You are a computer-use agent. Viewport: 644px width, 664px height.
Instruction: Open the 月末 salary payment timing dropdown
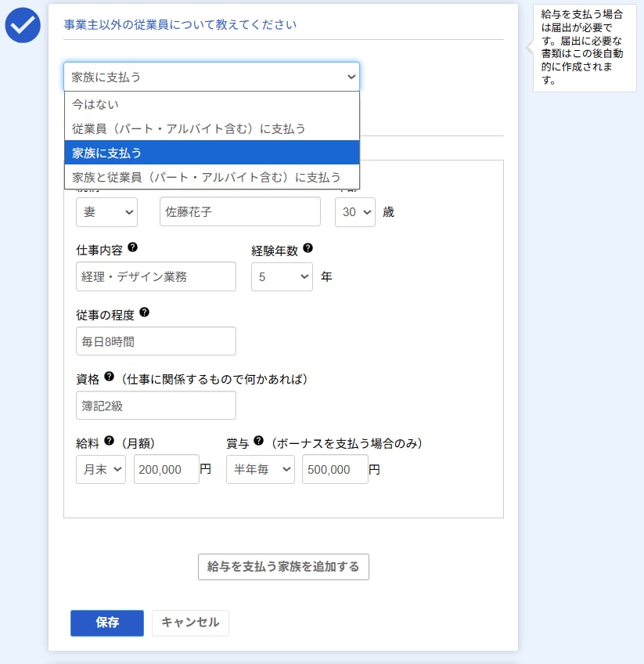click(x=101, y=469)
